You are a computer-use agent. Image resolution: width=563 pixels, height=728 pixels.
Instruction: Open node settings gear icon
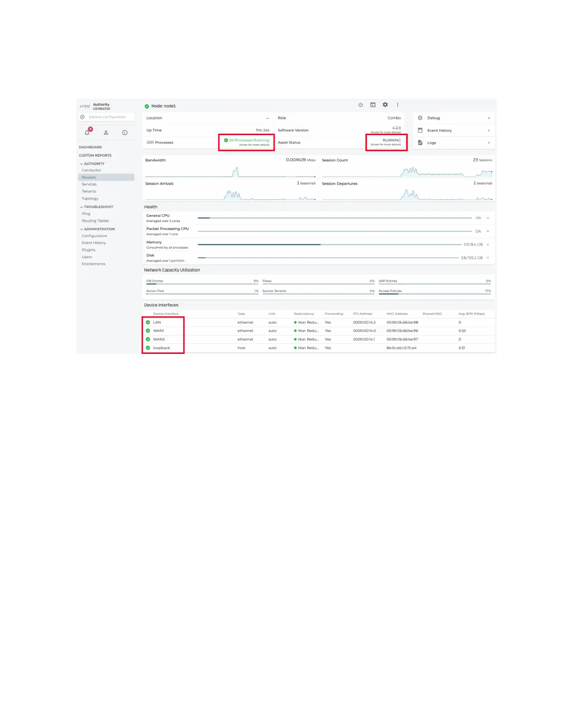[x=385, y=105]
